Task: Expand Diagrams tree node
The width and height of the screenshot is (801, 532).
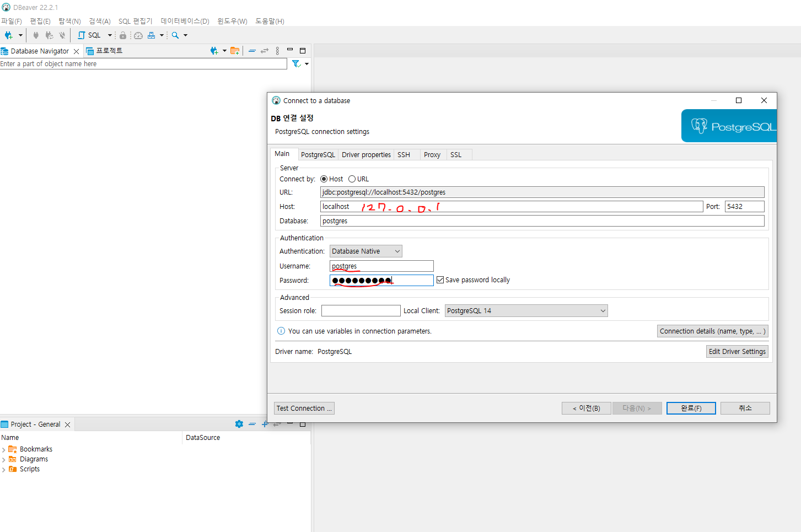Action: (x=3, y=460)
